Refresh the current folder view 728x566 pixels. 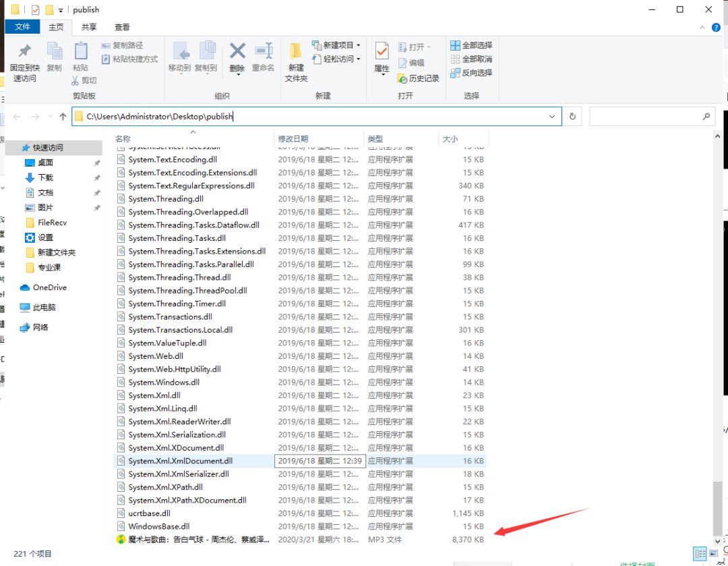click(x=572, y=117)
